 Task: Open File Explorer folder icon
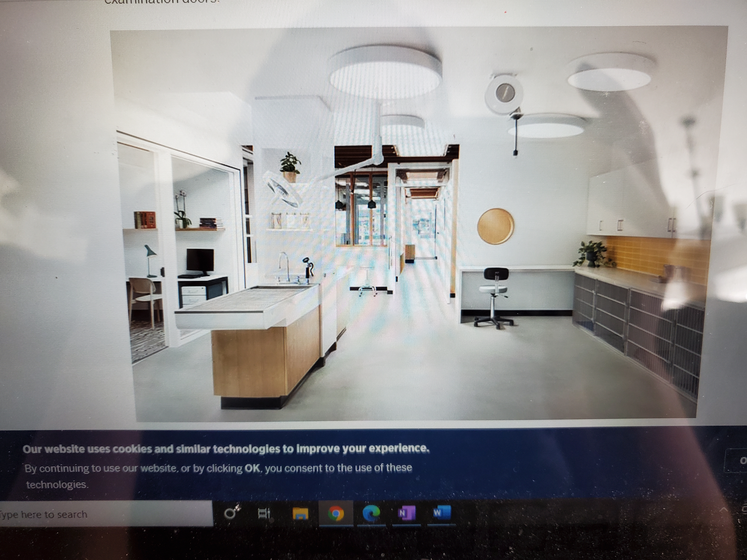(x=300, y=514)
